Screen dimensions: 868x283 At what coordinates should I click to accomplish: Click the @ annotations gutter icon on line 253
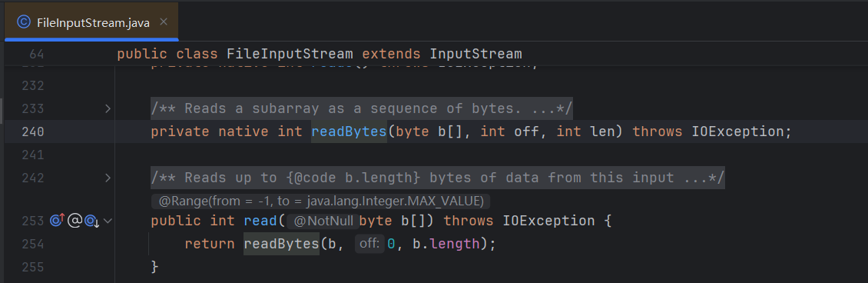[x=75, y=221]
